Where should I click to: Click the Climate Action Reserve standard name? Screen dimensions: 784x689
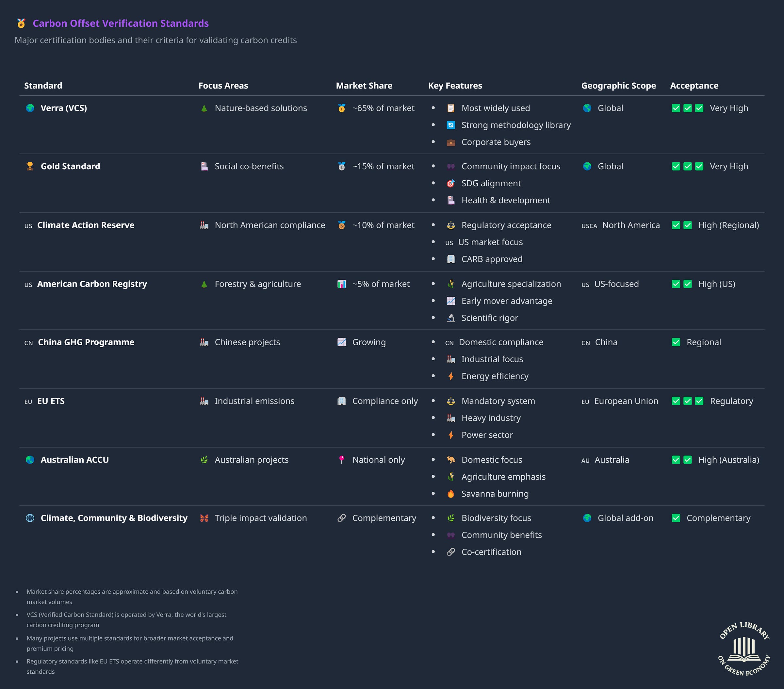point(86,225)
